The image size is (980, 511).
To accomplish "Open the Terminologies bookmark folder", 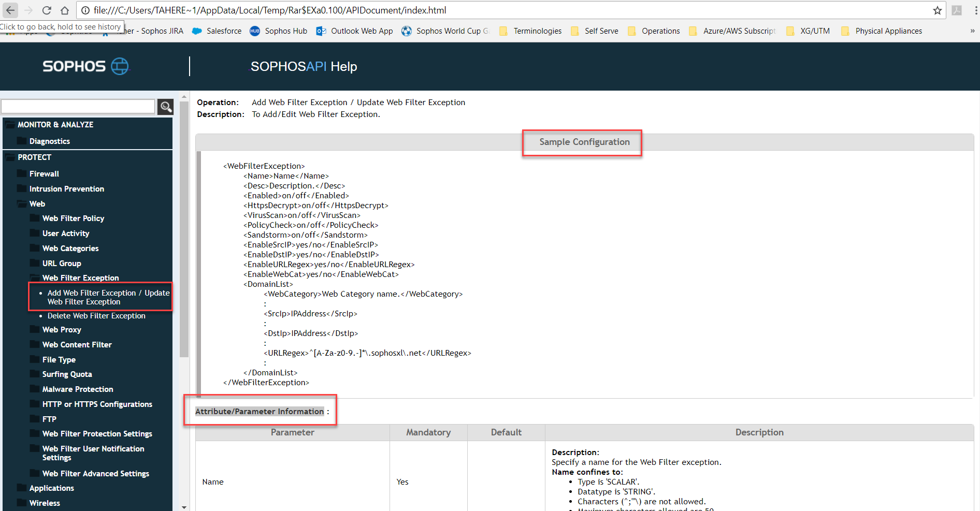I will 530,31.
